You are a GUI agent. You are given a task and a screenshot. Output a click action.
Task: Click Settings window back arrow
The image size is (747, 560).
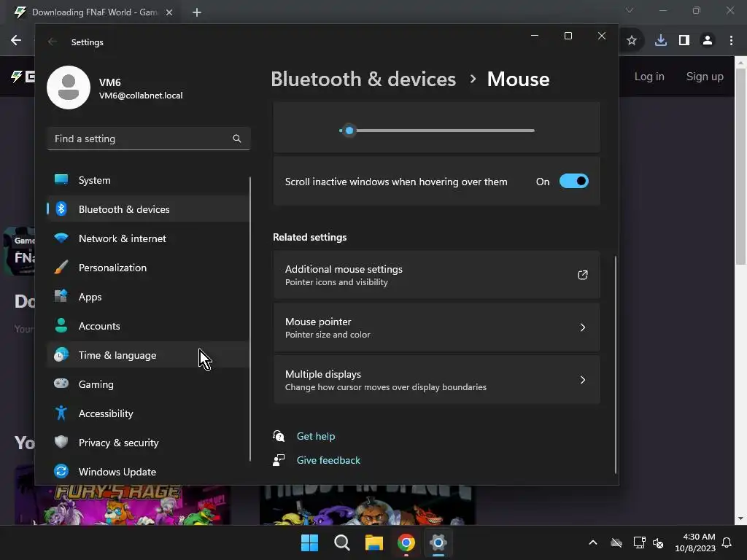[x=53, y=42]
